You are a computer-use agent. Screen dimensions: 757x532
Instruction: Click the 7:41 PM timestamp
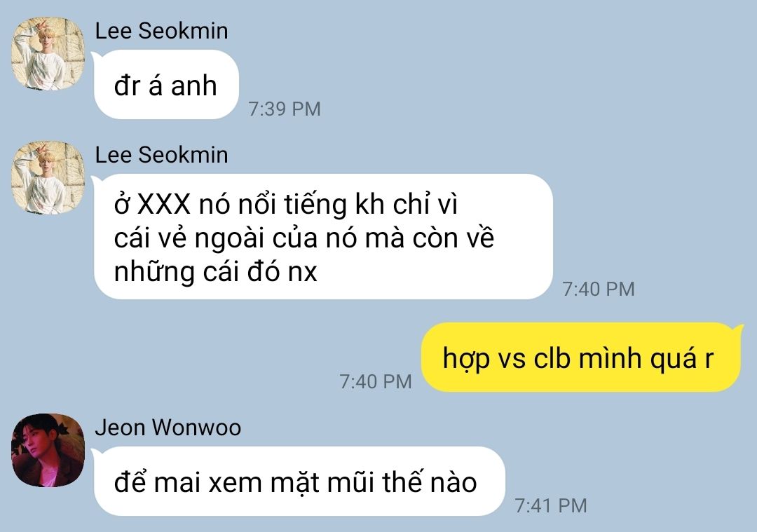point(550,505)
